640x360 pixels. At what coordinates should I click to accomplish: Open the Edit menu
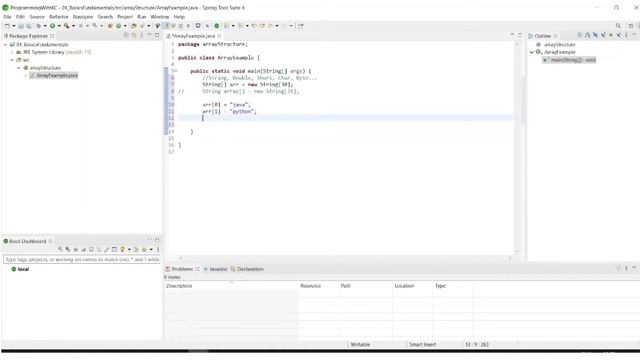[20, 17]
